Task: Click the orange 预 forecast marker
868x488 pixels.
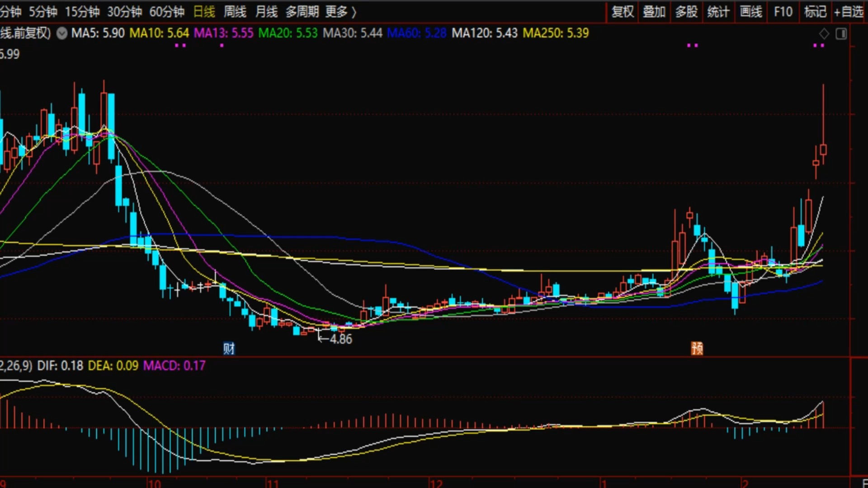Action: click(x=697, y=348)
